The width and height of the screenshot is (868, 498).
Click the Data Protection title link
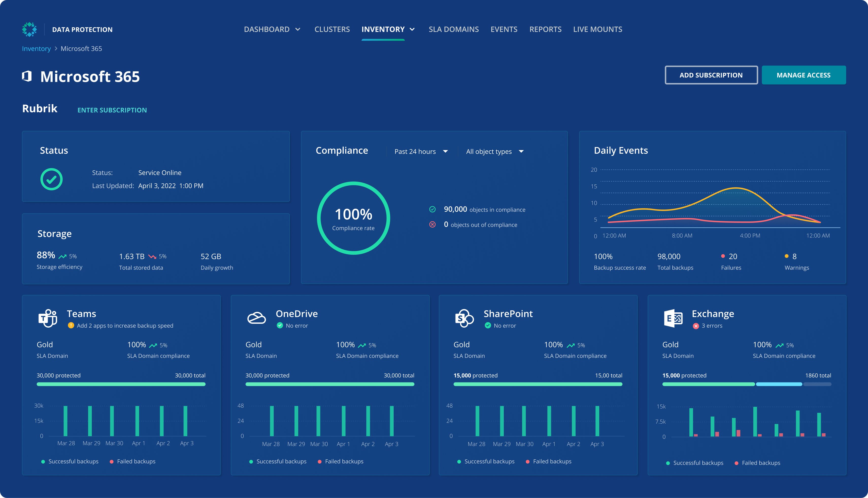click(x=82, y=29)
